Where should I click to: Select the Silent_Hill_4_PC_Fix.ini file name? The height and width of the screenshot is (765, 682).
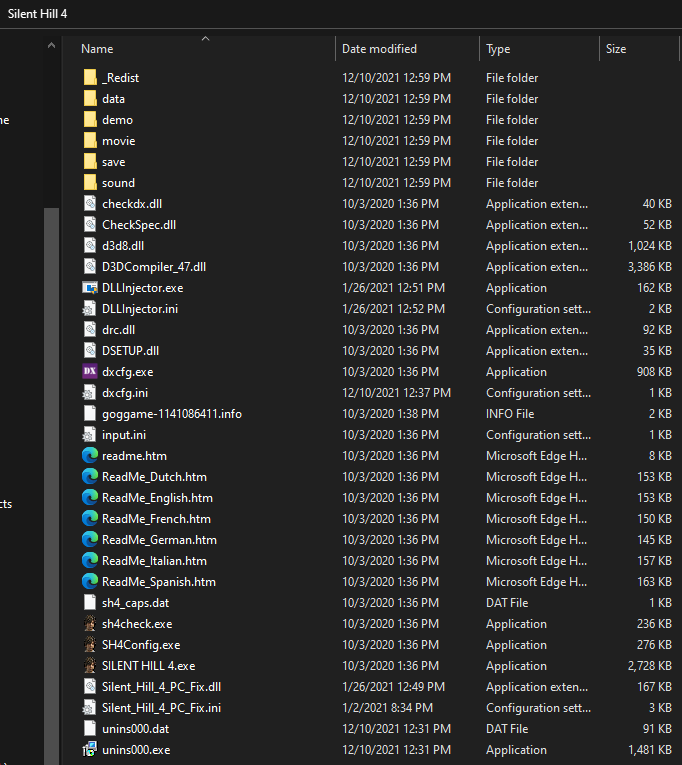(x=161, y=707)
